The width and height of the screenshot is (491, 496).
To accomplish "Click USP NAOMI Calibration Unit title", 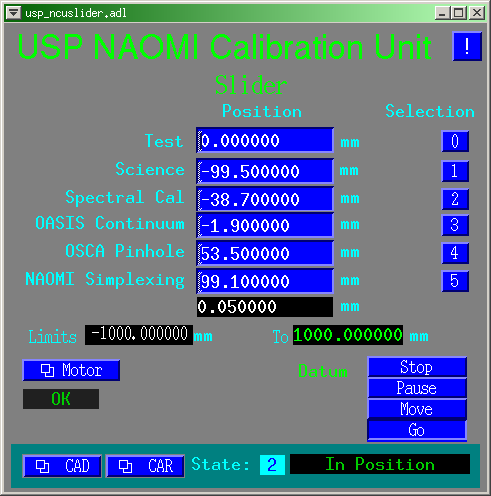I will point(224,47).
